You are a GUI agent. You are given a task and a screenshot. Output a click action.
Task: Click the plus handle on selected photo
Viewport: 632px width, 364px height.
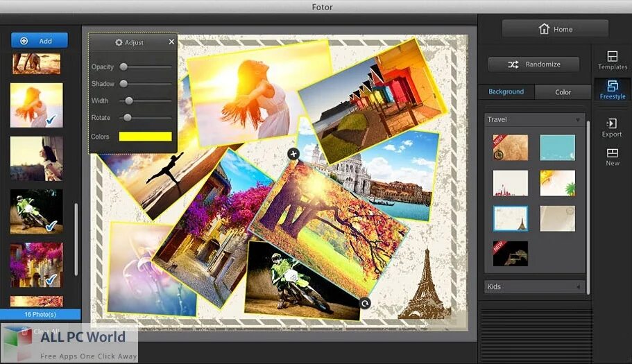(293, 153)
